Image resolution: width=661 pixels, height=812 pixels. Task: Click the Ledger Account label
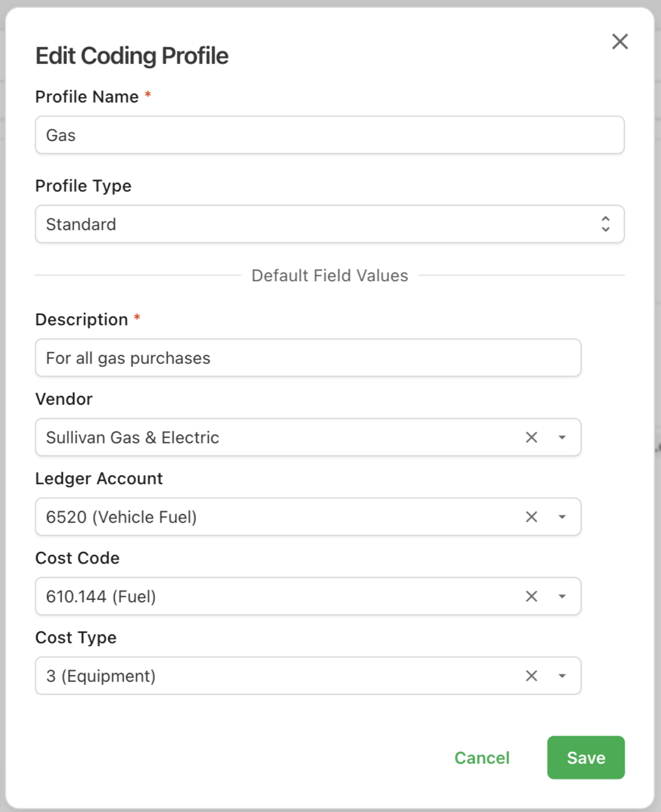point(99,478)
